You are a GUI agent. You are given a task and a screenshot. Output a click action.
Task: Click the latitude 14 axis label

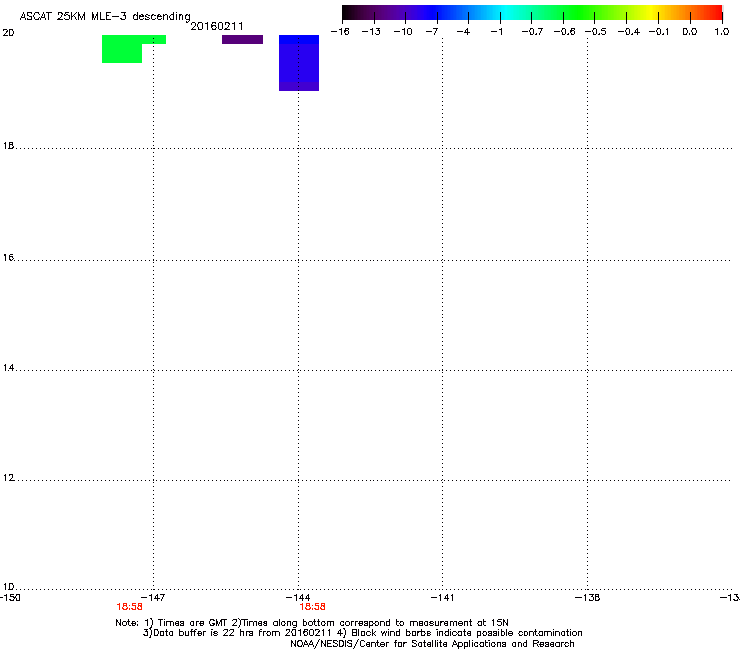click(8, 367)
